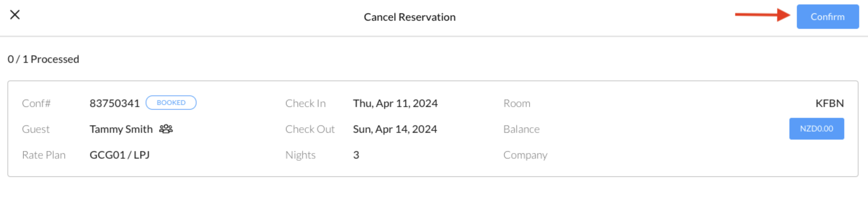Screen dimensions: 868x197
Task: Select the BOOKED status pill
Action: point(171,102)
